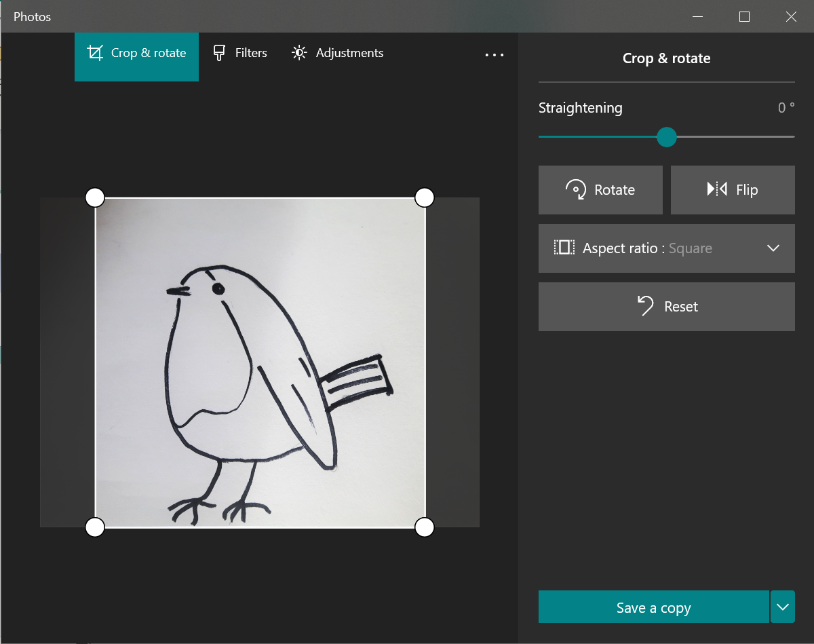
Task: Click Save a copy
Action: tap(654, 607)
